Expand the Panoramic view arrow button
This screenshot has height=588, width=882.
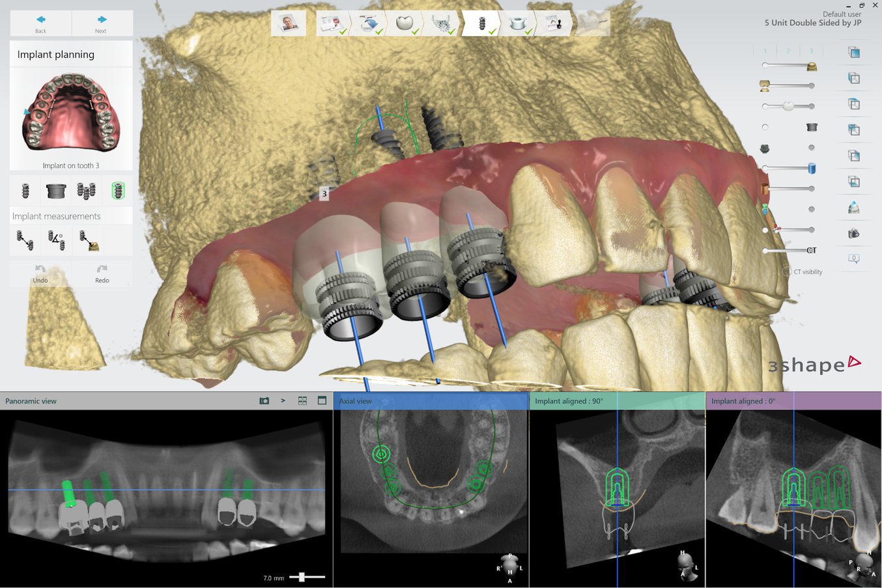283,401
